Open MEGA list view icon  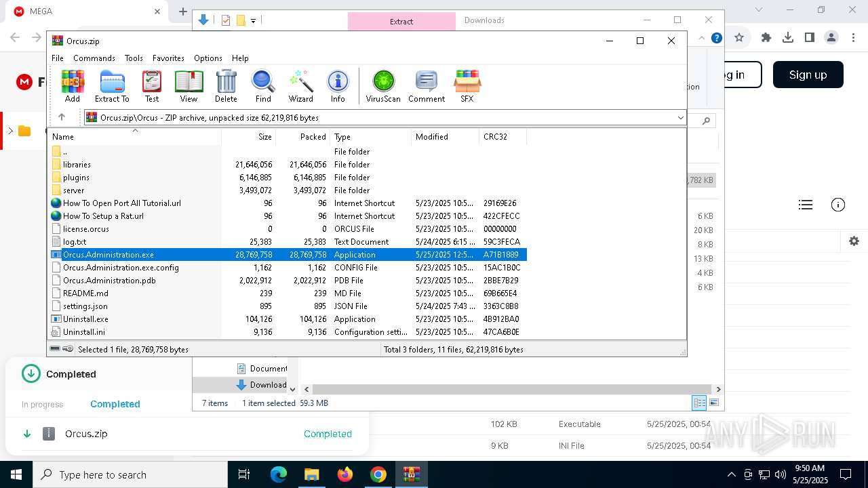[x=806, y=205]
